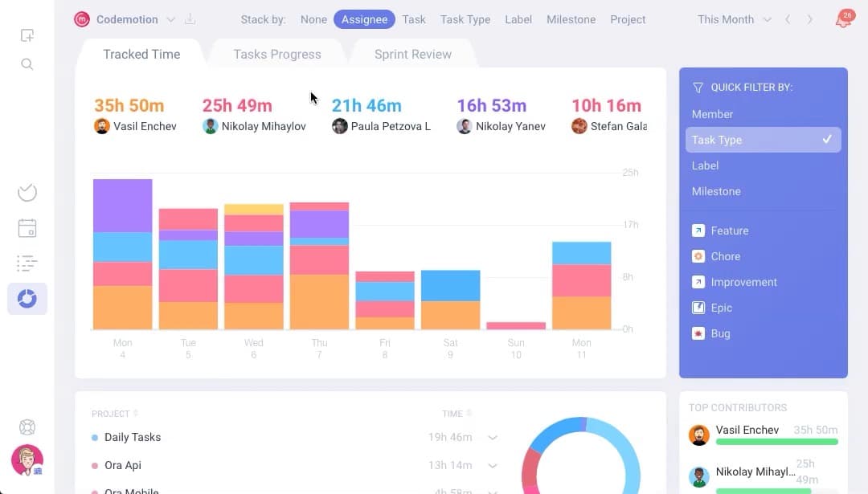Click the Improvement filter label
The height and width of the screenshot is (494, 868).
point(744,282)
